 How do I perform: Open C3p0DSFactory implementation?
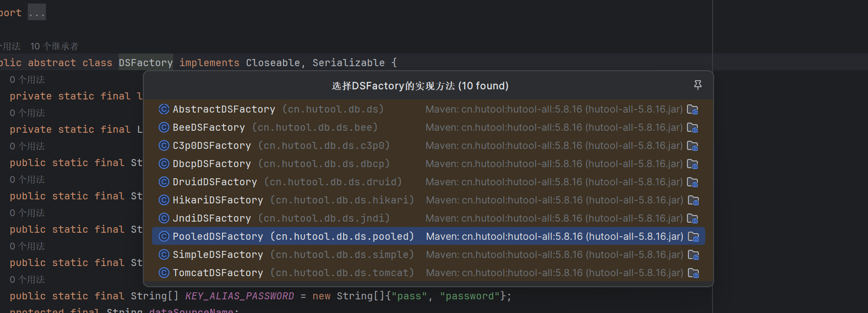pyautogui.click(x=428, y=145)
